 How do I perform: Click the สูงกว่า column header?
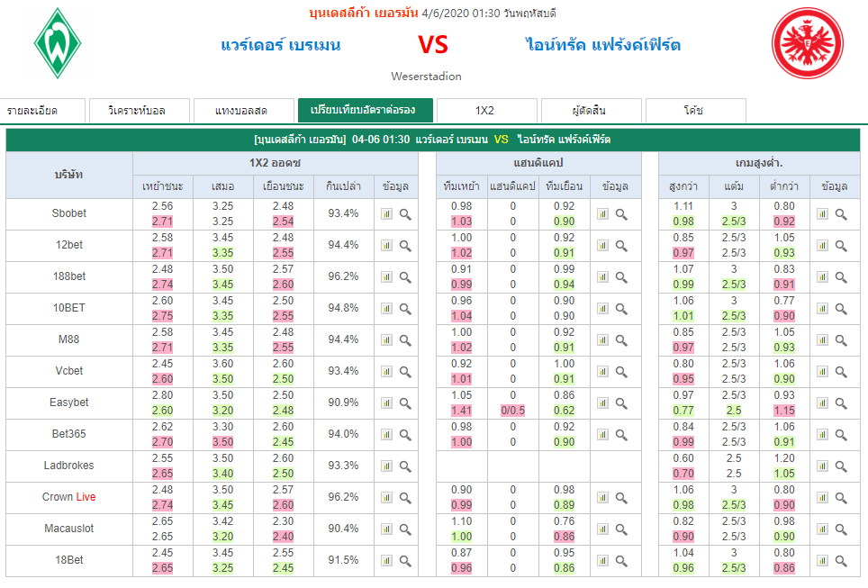click(x=683, y=186)
